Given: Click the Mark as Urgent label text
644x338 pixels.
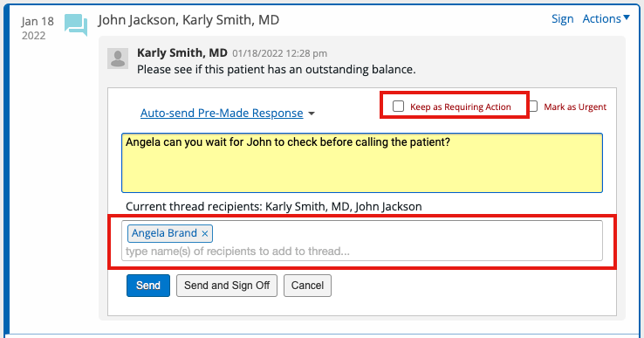Looking at the screenshot, I should (x=575, y=107).
